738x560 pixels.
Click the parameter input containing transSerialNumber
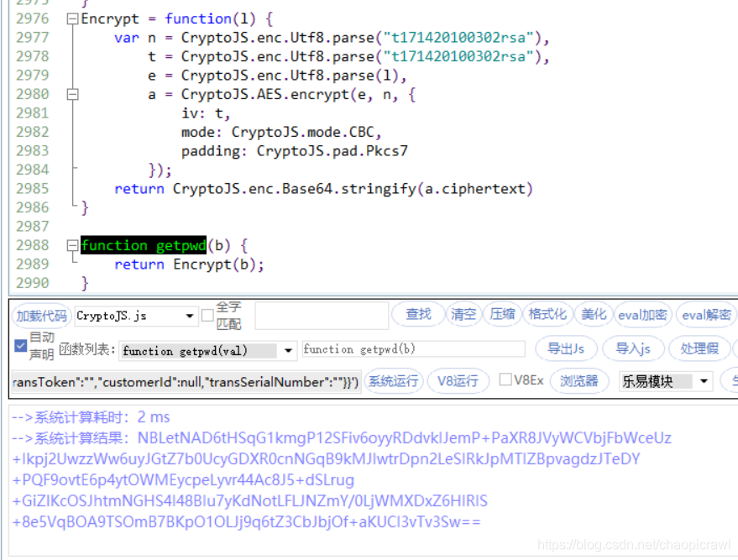[x=186, y=382]
